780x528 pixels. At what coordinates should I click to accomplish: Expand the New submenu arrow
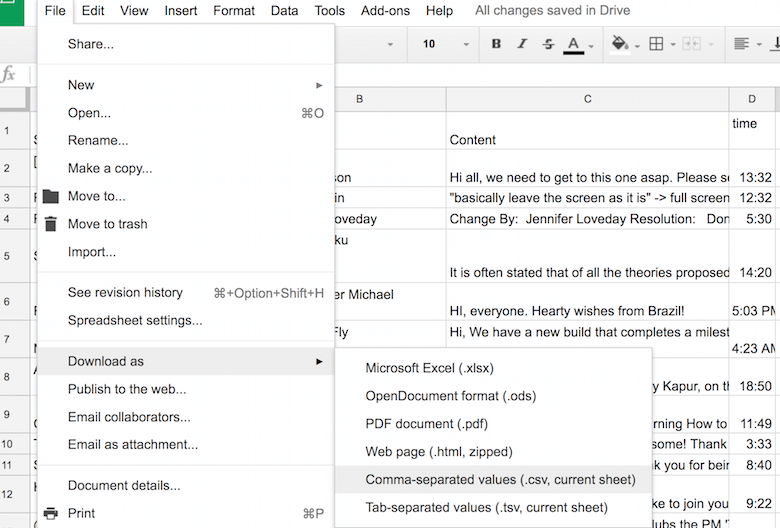tap(319, 85)
